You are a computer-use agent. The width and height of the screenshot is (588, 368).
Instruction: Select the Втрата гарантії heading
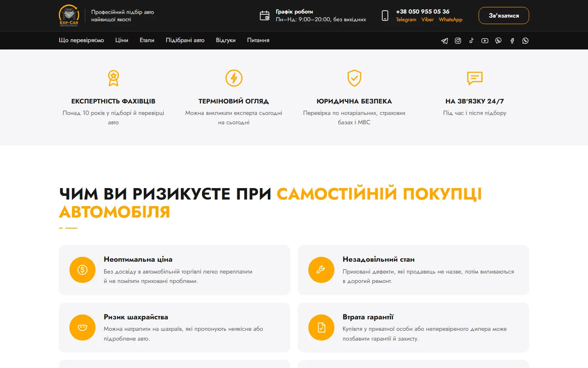368,317
